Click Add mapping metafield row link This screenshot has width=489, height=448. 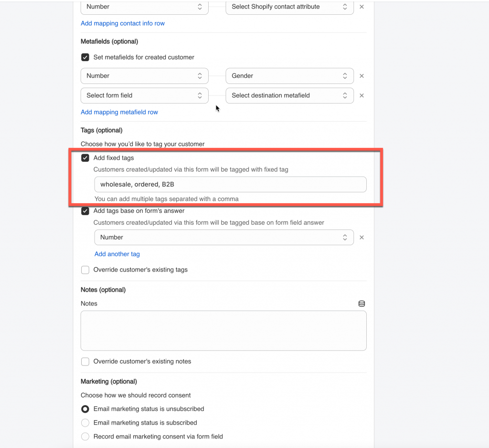[119, 112]
